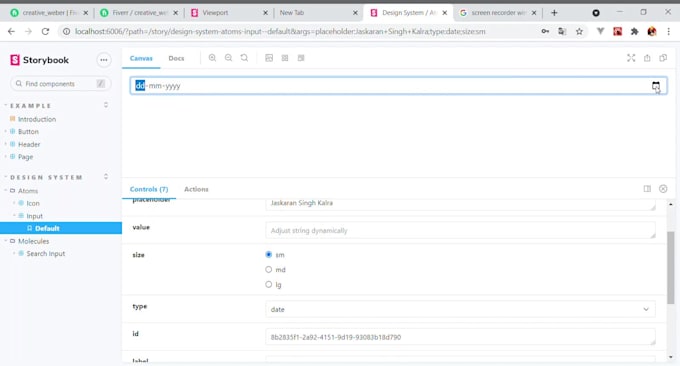Click the value field Adjust string dynamically
The height and width of the screenshot is (366, 680).
(x=460, y=230)
